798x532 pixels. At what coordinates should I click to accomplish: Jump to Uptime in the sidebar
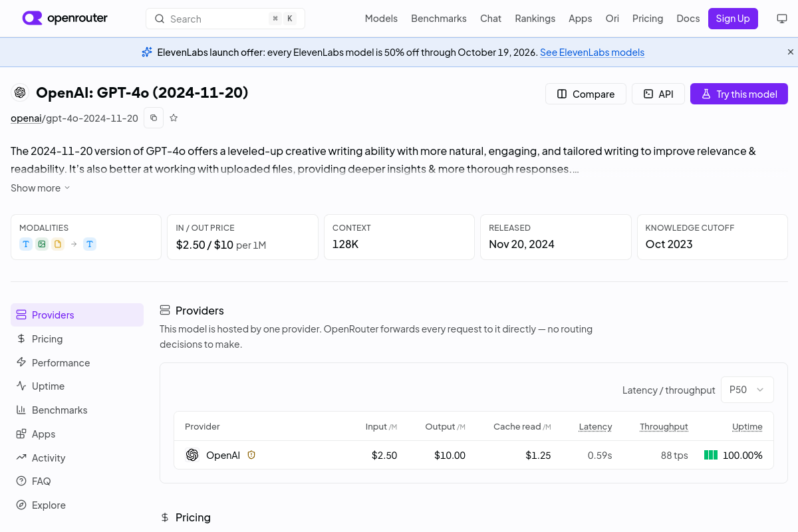click(x=77, y=386)
